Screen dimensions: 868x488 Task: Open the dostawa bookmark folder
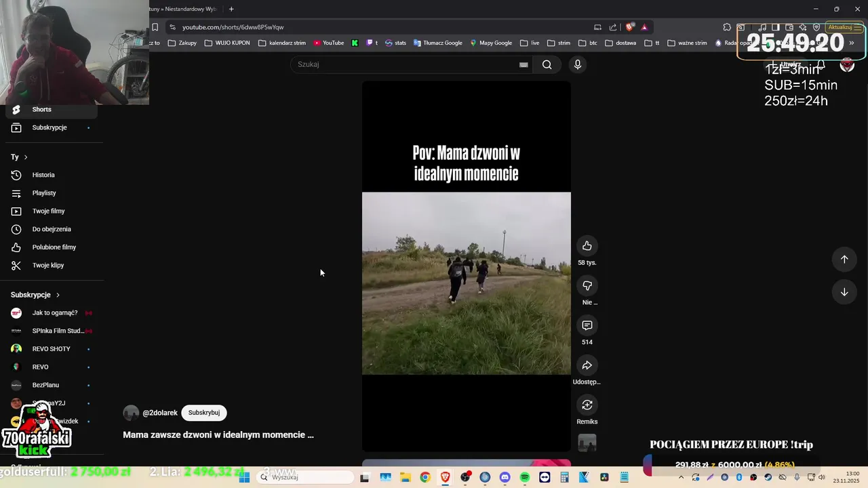click(620, 43)
